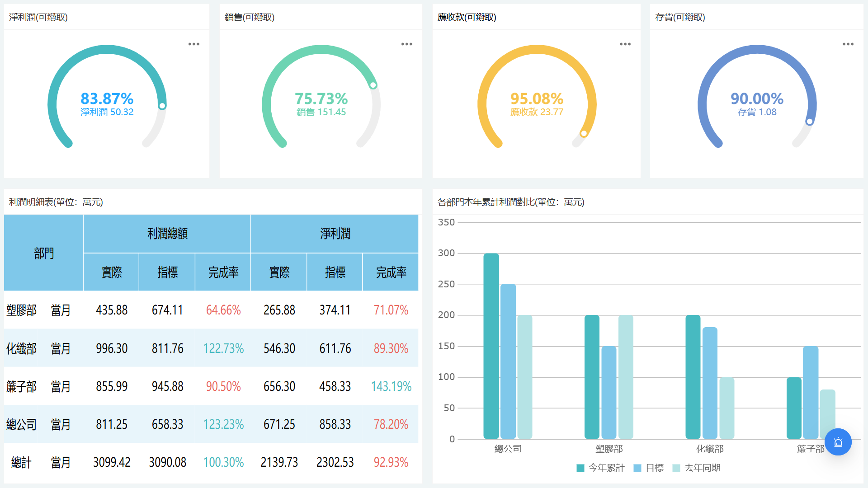Image resolution: width=868 pixels, height=488 pixels.
Task: Click the 90.50% completion rate cell
Action: click(223, 386)
